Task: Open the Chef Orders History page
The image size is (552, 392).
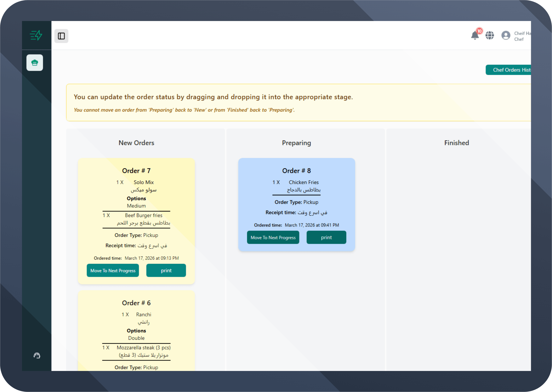Action: point(513,70)
